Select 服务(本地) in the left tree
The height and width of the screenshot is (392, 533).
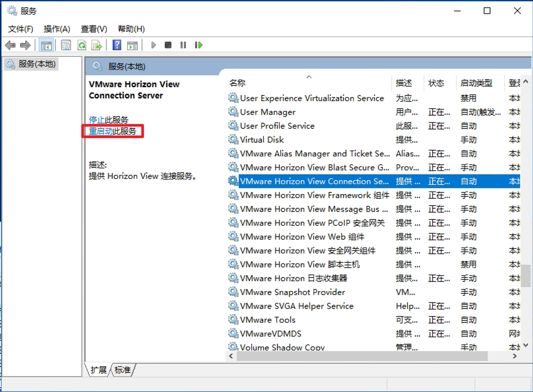[30, 64]
